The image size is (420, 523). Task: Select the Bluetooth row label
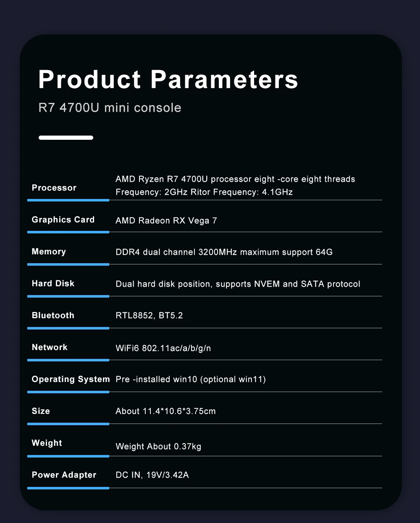point(53,315)
